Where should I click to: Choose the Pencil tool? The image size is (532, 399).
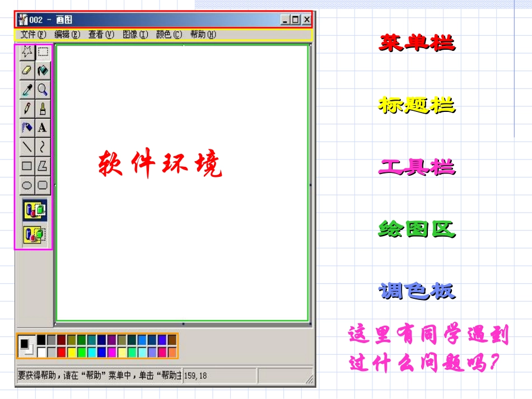point(27,109)
